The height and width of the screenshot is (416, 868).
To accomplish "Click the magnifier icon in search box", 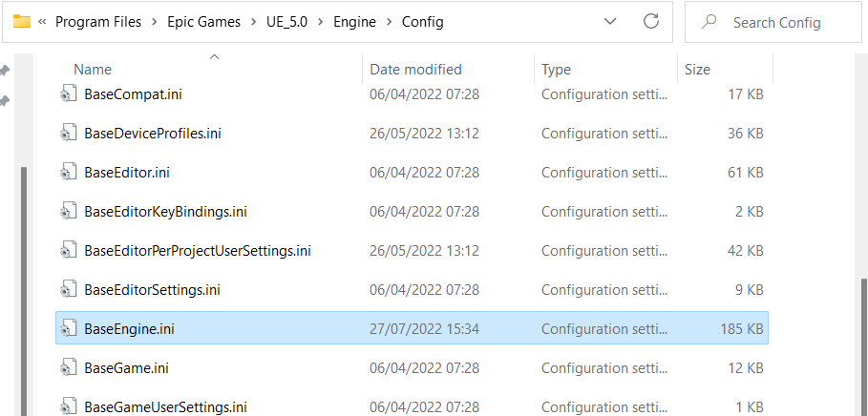I will 709,22.
